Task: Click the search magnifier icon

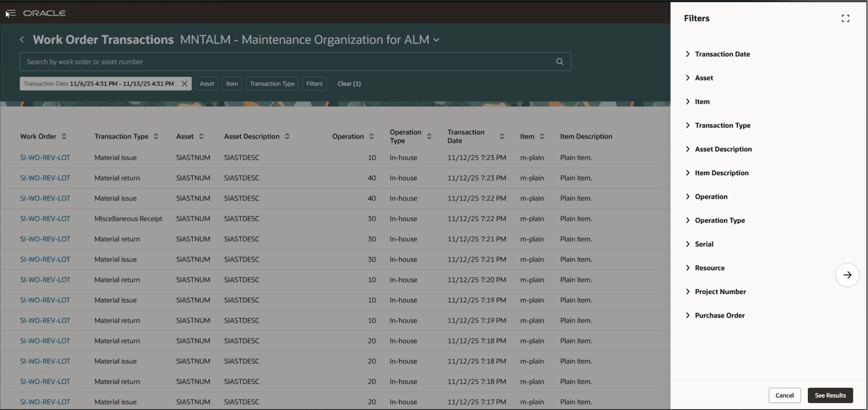Action: click(x=559, y=61)
